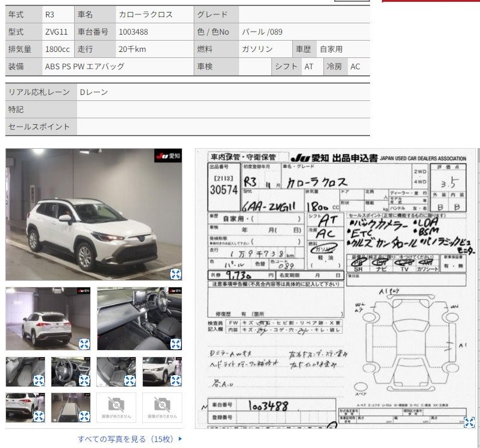Click the 排気量 label cell
This screenshot has height=448, width=480.
pos(23,49)
